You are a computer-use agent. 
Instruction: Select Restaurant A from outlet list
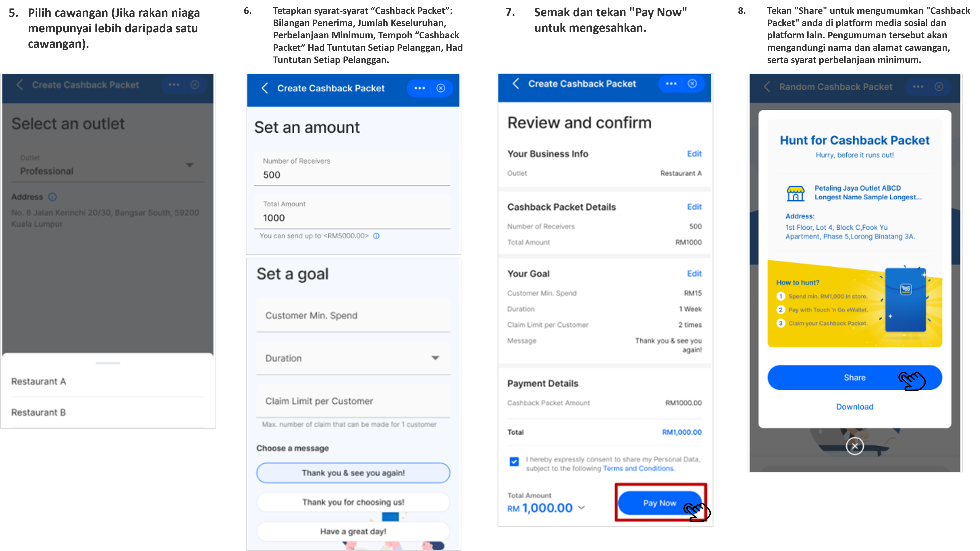point(108,381)
